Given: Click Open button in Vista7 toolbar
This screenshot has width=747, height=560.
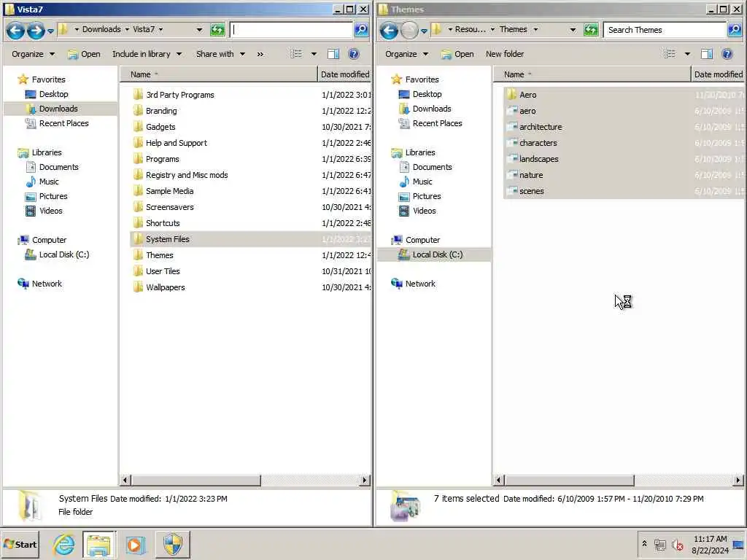Looking at the screenshot, I should [85, 54].
